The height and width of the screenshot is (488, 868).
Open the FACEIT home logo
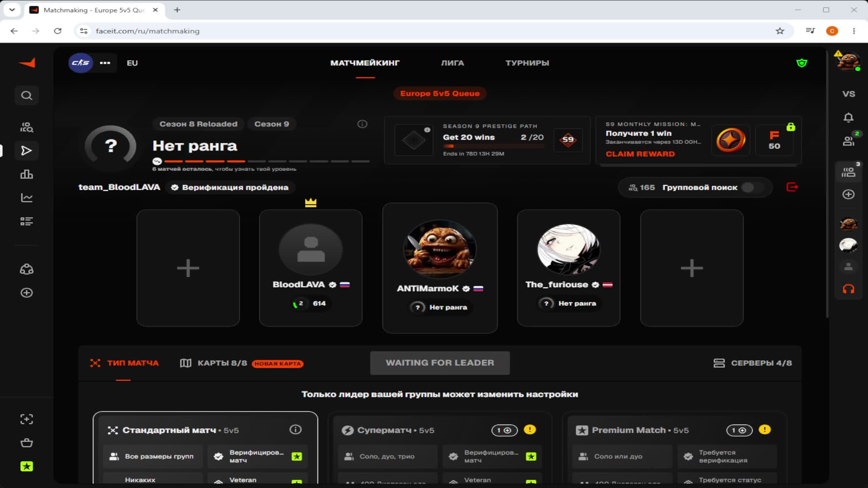pyautogui.click(x=27, y=63)
